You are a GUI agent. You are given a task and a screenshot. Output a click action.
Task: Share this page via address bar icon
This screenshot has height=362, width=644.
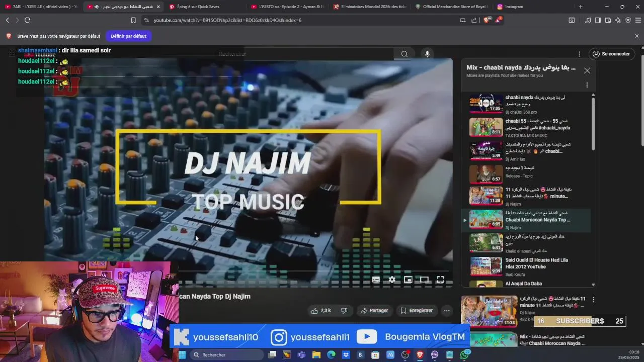click(x=474, y=20)
